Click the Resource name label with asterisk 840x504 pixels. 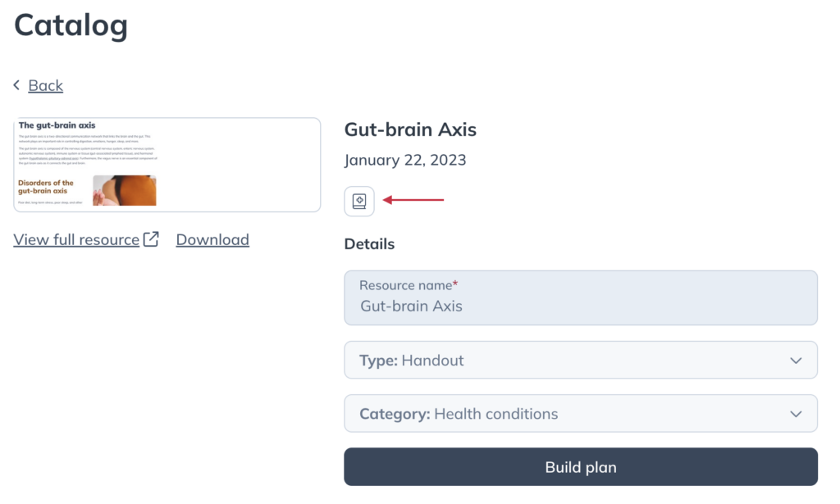tap(409, 285)
